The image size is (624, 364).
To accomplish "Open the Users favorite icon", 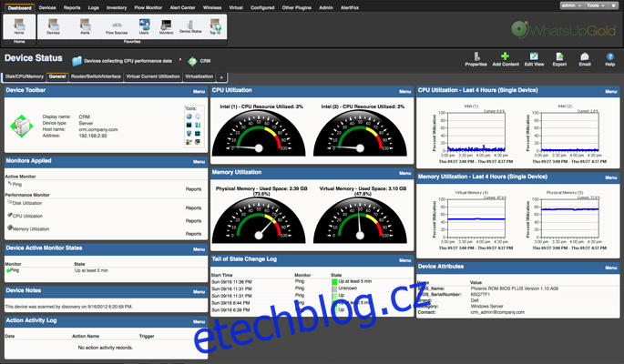I will tap(144, 26).
